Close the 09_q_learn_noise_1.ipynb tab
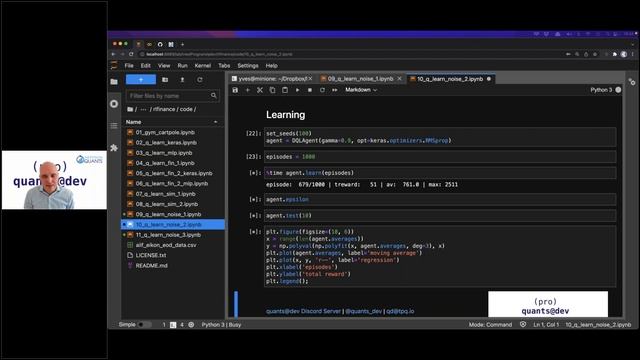 click(400, 79)
